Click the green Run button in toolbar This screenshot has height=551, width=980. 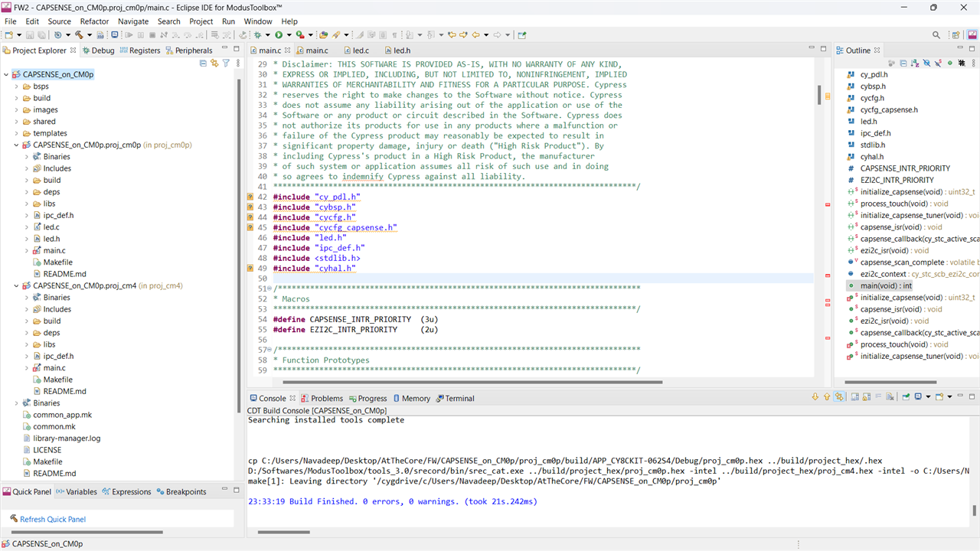pyautogui.click(x=279, y=35)
